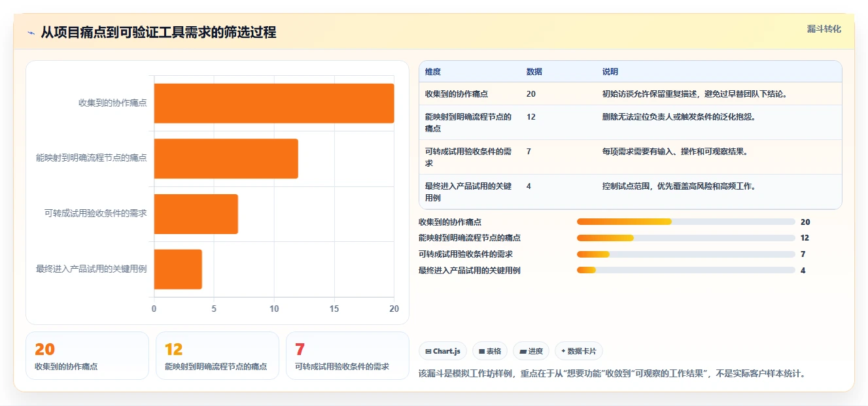Click table cell 最终进入产品试用的关键用例
Image resolution: width=868 pixels, height=406 pixels.
pyautogui.click(x=468, y=192)
